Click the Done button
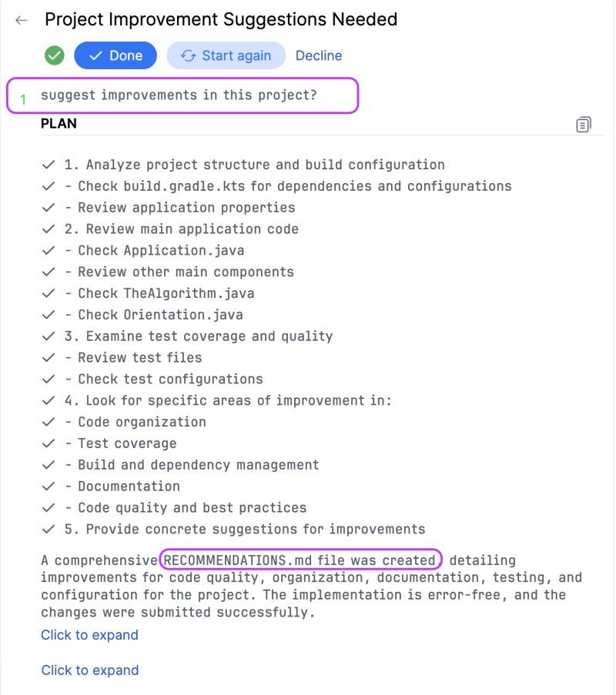The width and height of the screenshot is (616, 695). pos(115,55)
